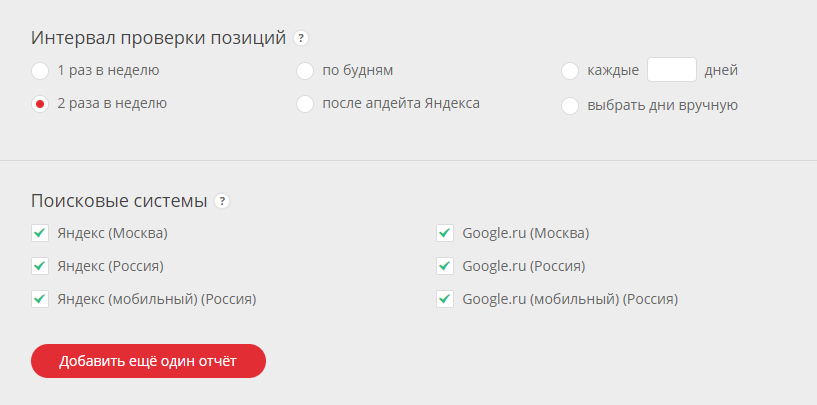This screenshot has height=405, width=817.
Task: Uncheck the Google.ru (Россия) checkbox
Action: coord(445,266)
